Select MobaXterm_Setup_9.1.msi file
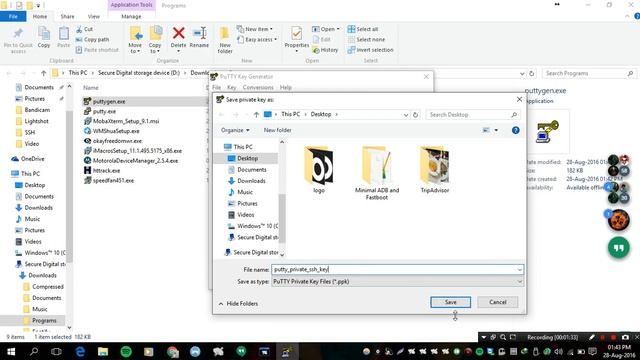This screenshot has width=640, height=360. click(x=126, y=121)
